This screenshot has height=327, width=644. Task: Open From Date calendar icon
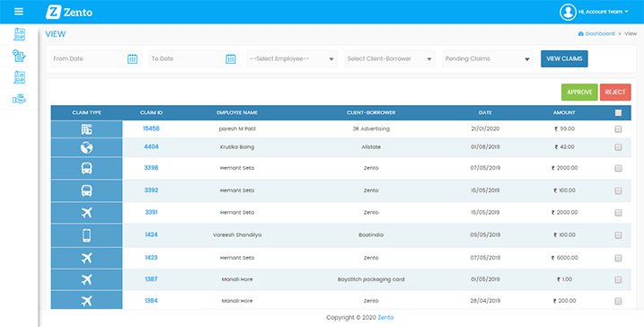[x=132, y=58]
